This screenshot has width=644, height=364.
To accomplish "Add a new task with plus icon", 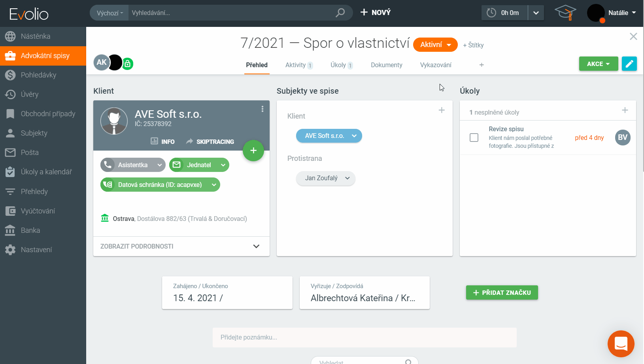I will click(625, 110).
